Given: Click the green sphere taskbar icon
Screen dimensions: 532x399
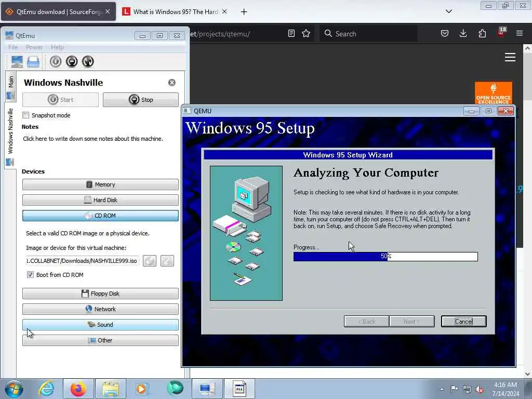Looking at the screenshot, I should [x=175, y=388].
